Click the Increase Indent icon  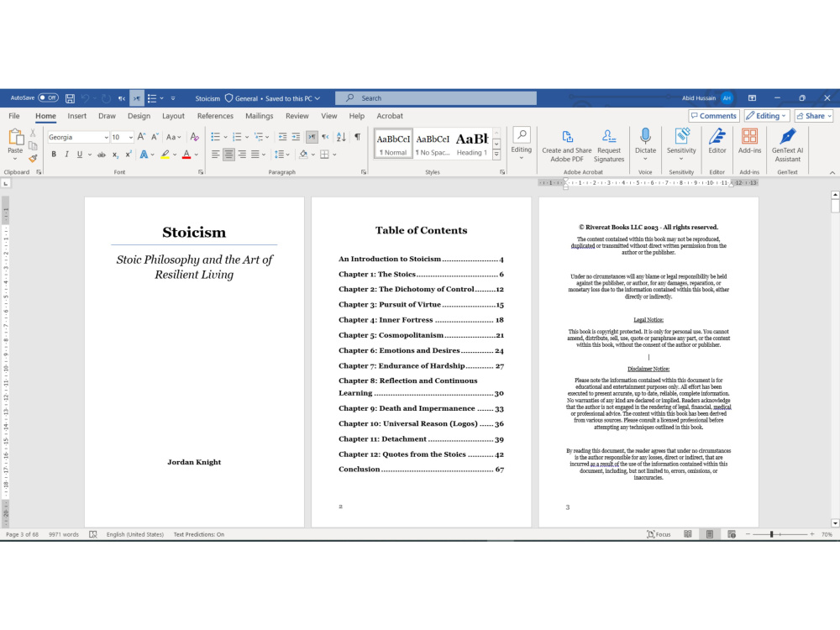pos(296,137)
